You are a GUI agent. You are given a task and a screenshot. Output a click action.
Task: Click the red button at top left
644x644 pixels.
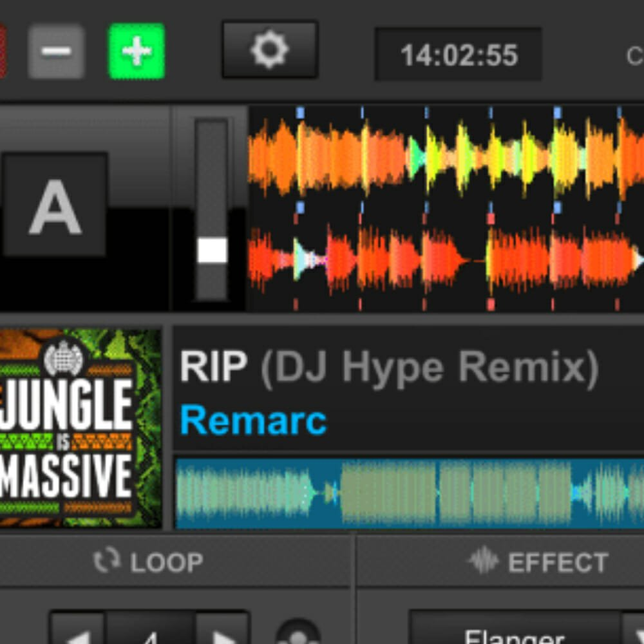click(x=3, y=52)
